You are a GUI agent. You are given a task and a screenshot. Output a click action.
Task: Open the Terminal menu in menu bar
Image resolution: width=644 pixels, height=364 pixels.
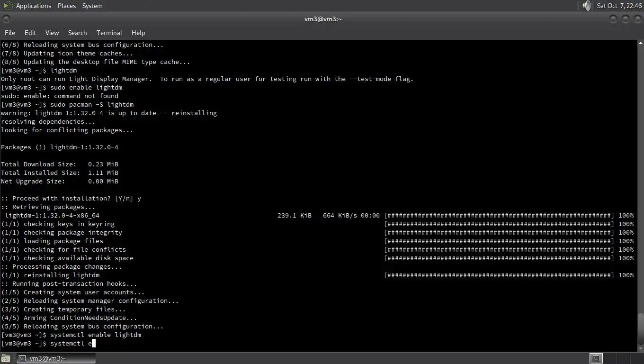point(109,33)
